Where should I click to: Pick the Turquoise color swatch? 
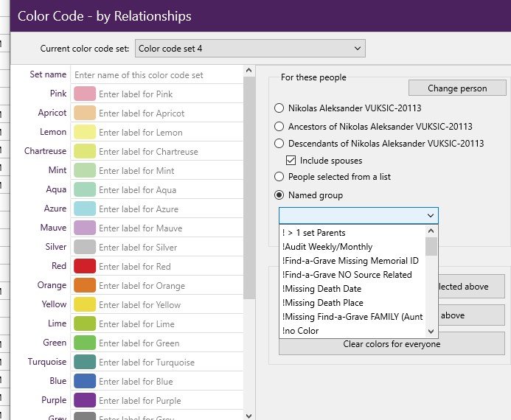coord(85,362)
